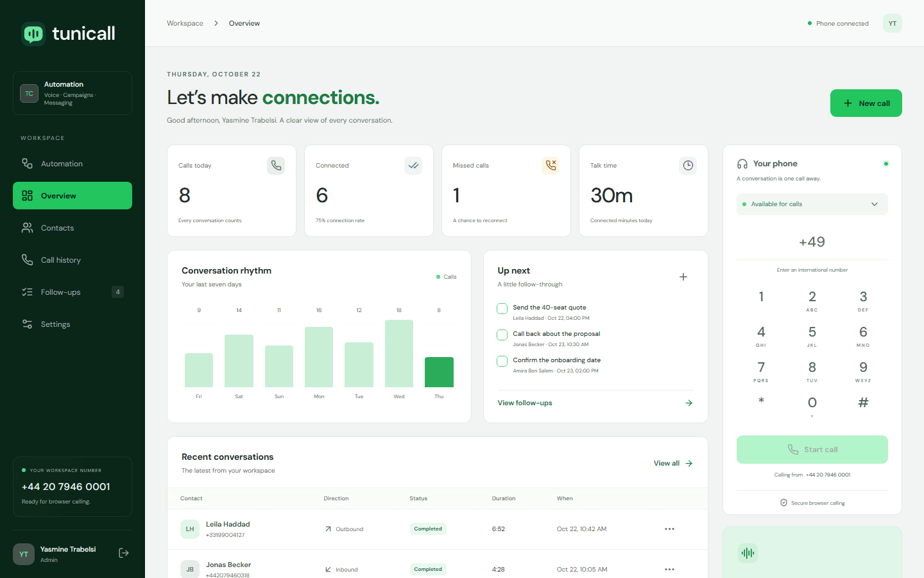Click the secure browser calling shield icon
924x578 pixels.
[x=783, y=503]
